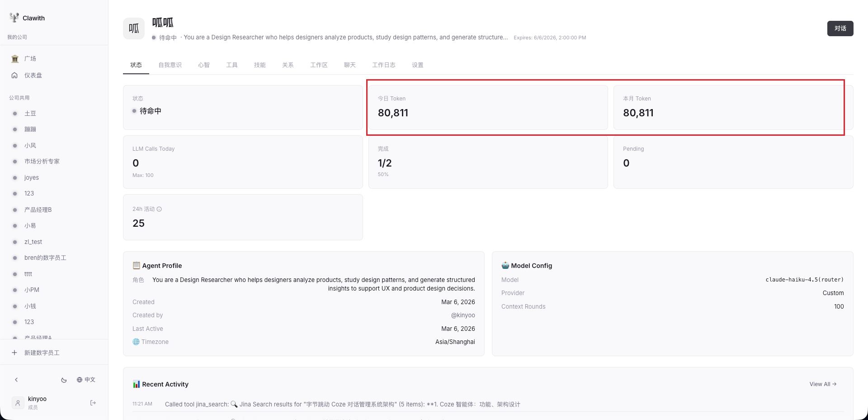Select the 市场分析专家 agent in sidebar
This screenshot has height=420, width=868.
click(42, 162)
